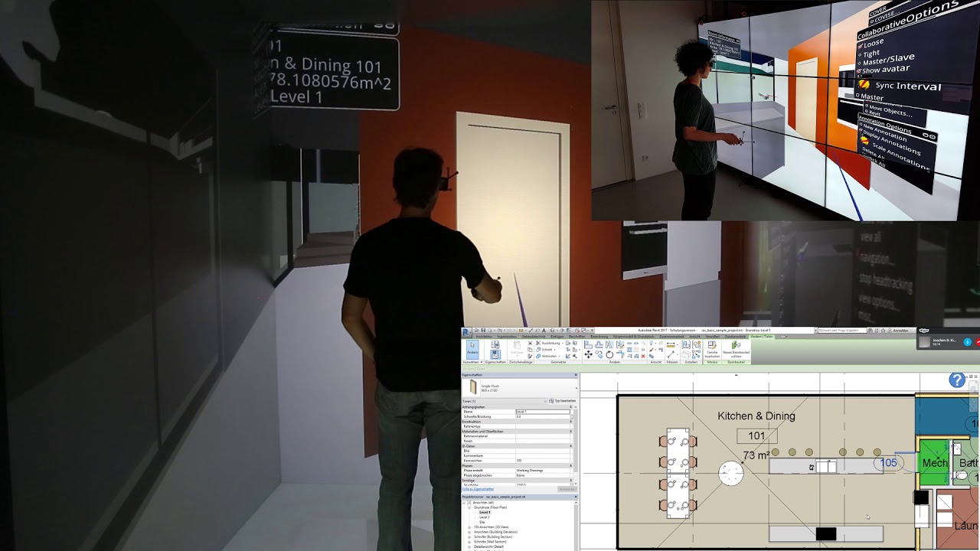Click the Skype logo in call popup
980x551 pixels.
(924, 331)
